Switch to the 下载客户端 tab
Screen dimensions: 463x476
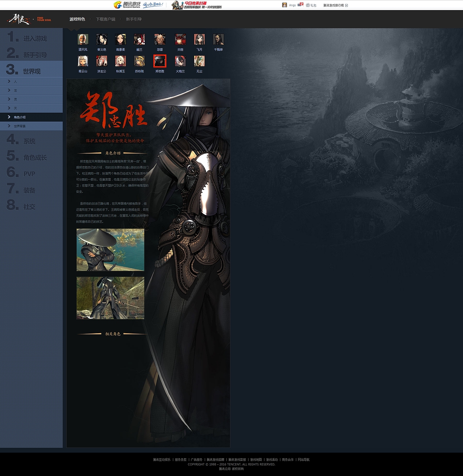pos(106,19)
